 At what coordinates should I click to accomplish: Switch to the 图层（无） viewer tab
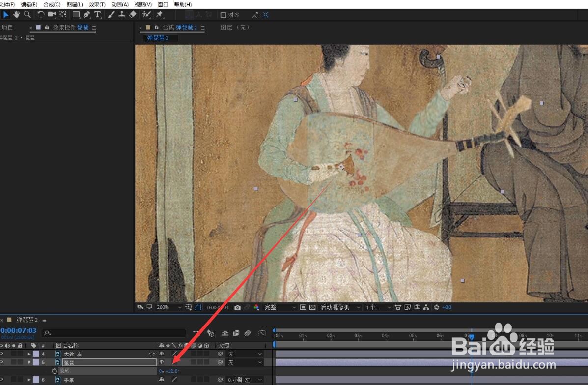coord(235,28)
